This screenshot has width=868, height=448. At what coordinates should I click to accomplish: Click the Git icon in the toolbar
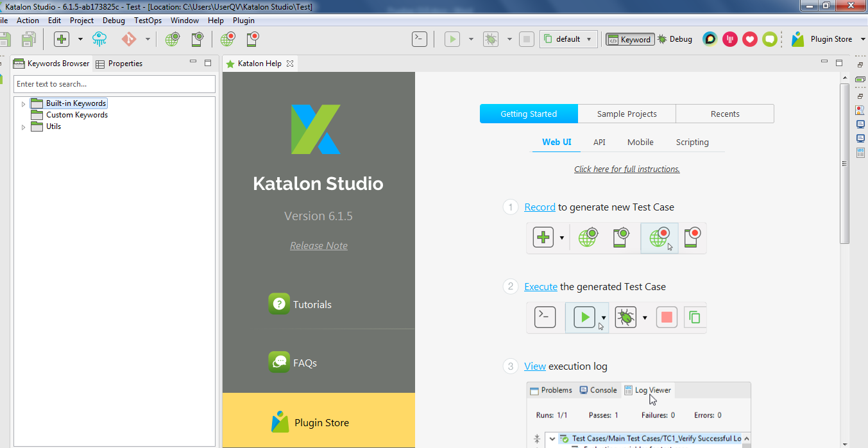[x=129, y=39]
